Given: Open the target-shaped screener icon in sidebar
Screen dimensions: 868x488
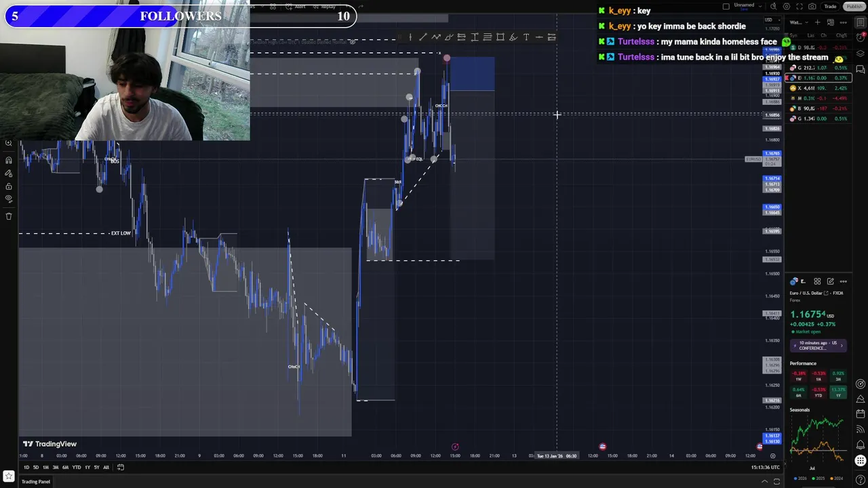Looking at the screenshot, I should [860, 384].
